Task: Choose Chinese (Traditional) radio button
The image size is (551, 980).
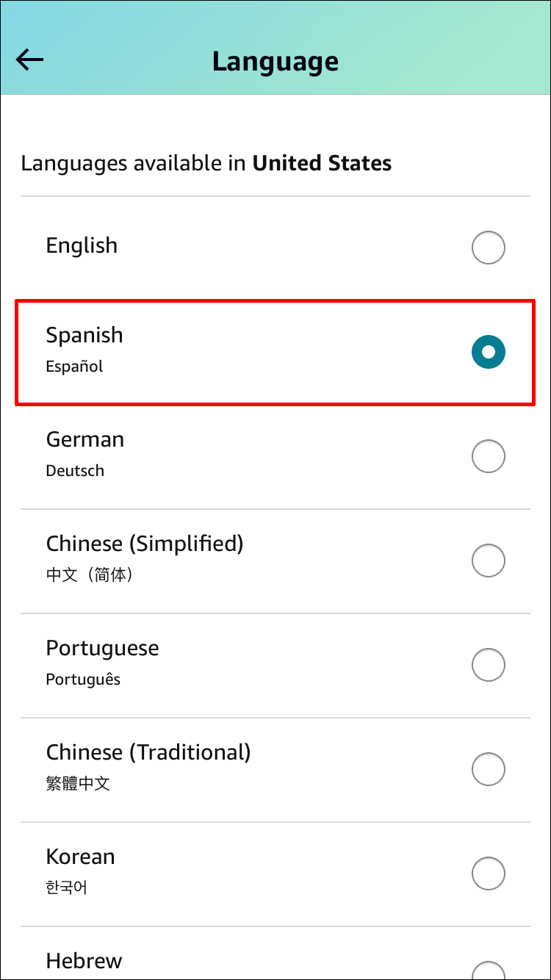Action: (488, 769)
